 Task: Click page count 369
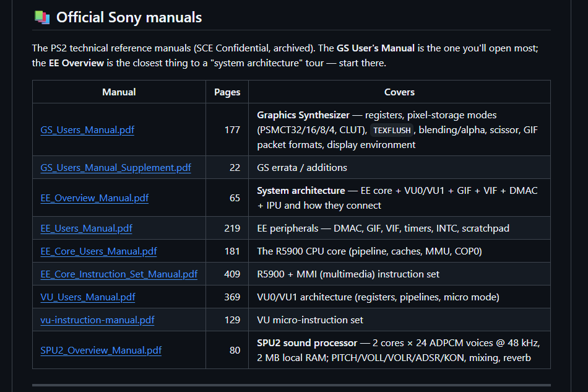(x=232, y=297)
